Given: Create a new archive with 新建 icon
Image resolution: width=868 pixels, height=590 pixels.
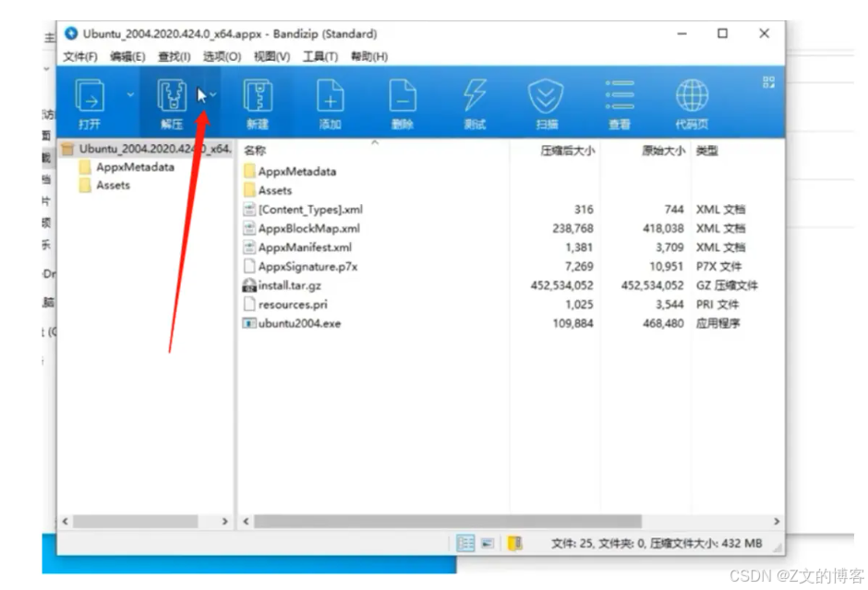Looking at the screenshot, I should (x=258, y=104).
